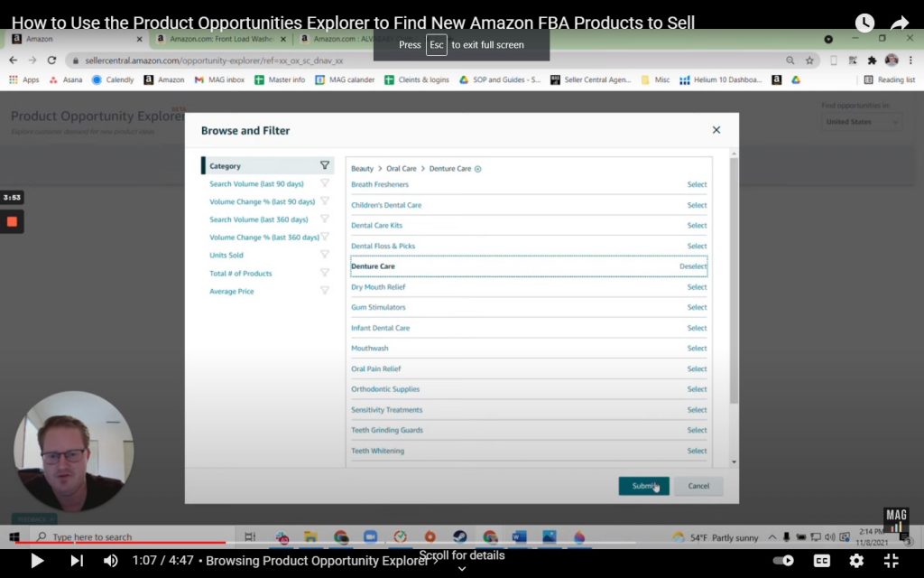Open Zoom from the taskbar
924x578 pixels.
click(x=370, y=536)
